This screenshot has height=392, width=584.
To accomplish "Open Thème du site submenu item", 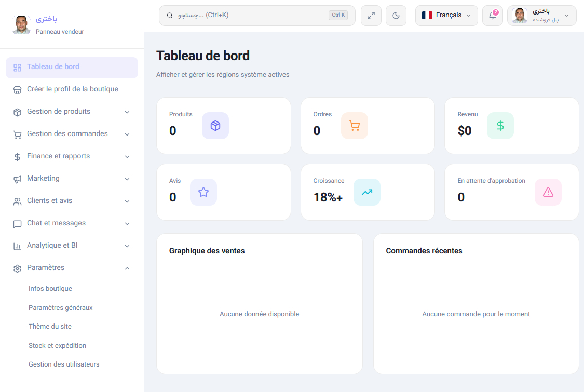I will [50, 326].
